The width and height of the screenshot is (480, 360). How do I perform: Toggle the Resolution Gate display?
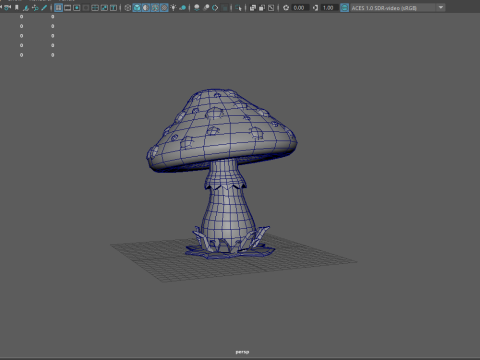point(77,7)
